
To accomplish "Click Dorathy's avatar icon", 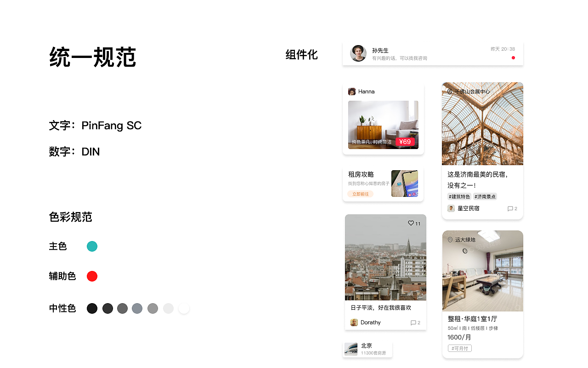I will click(354, 322).
